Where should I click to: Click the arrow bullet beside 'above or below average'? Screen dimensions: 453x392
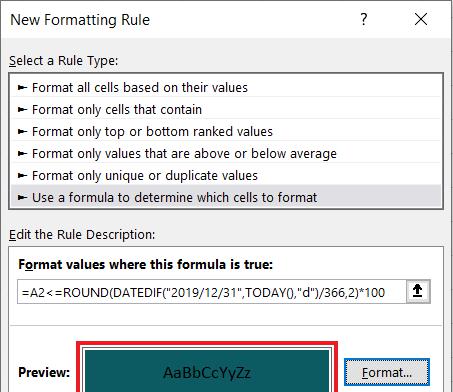pyautogui.click(x=22, y=154)
